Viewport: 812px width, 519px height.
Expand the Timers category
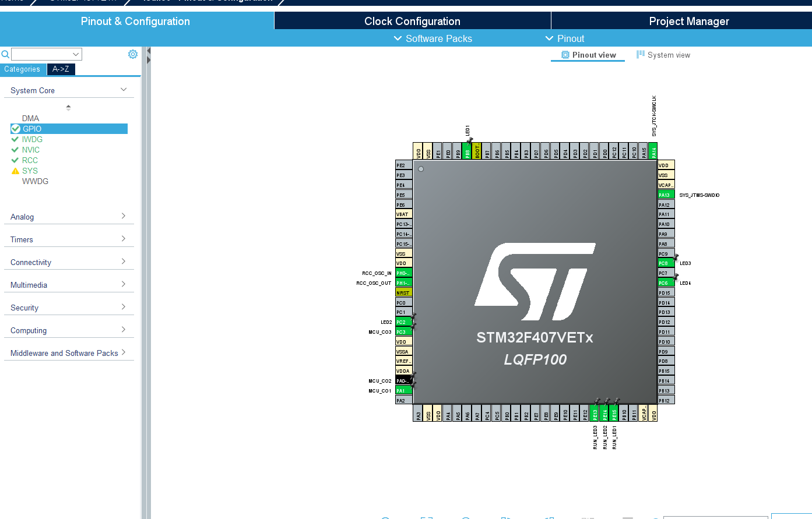tap(124, 239)
